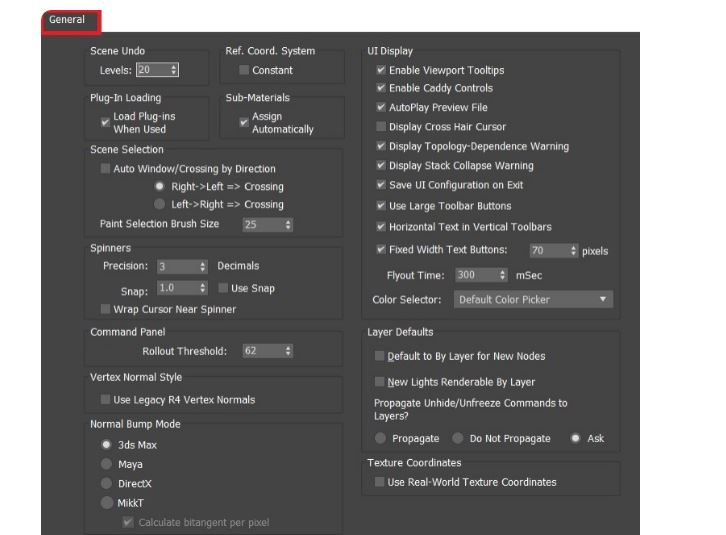
Task: Toggle Save UI Configuration on Exit
Action: tap(381, 185)
